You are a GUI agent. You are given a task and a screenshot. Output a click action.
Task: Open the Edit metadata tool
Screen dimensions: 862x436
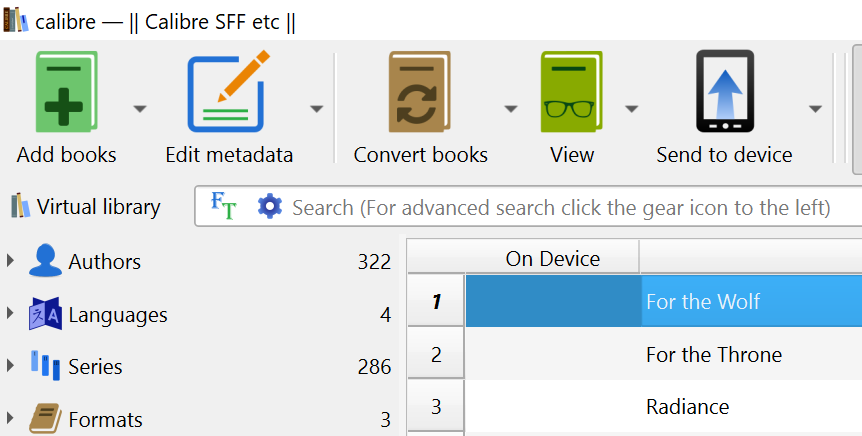pos(229,92)
